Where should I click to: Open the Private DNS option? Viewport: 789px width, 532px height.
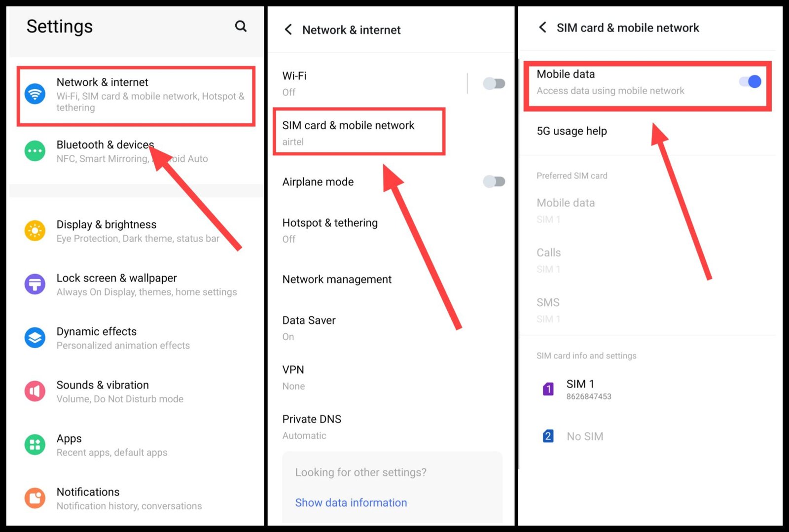click(x=391, y=427)
